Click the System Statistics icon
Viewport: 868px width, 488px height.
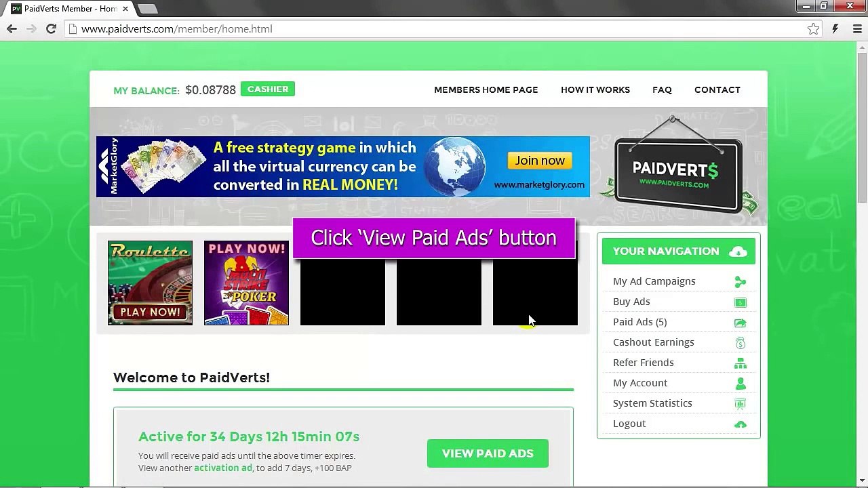741,404
